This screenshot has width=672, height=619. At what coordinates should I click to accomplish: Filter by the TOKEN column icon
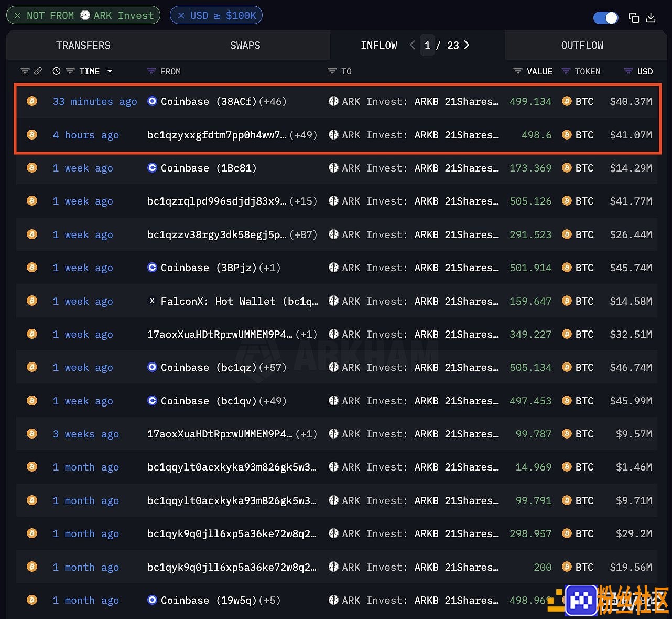point(566,71)
